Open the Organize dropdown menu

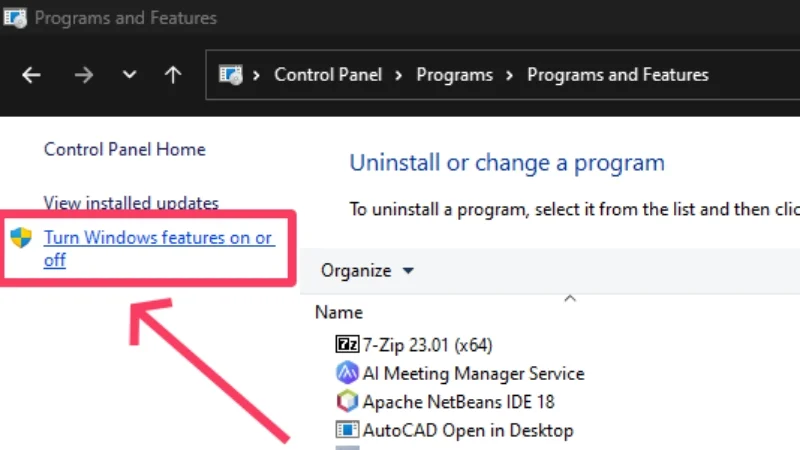coord(367,270)
